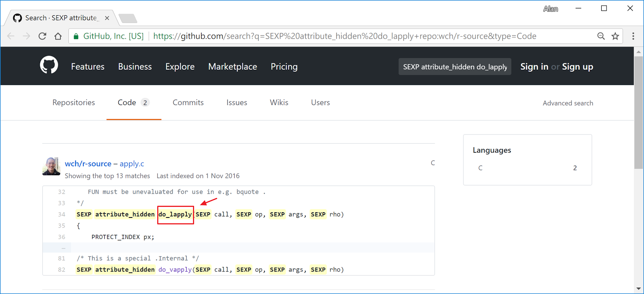Screen dimensions: 644x294
Task: Bookmark this page with the star icon
Action: pyautogui.click(x=615, y=36)
